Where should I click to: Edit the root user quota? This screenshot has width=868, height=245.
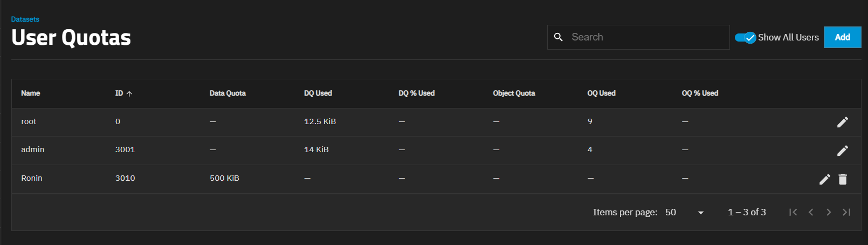(843, 122)
